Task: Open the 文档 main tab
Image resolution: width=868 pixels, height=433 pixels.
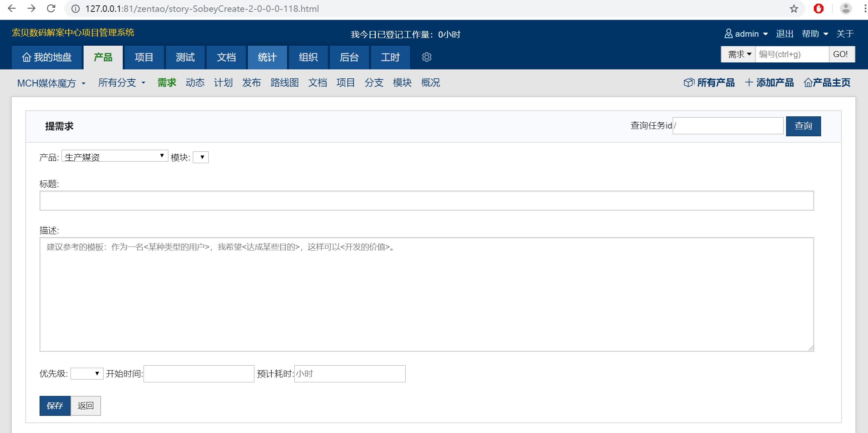Action: pyautogui.click(x=226, y=58)
